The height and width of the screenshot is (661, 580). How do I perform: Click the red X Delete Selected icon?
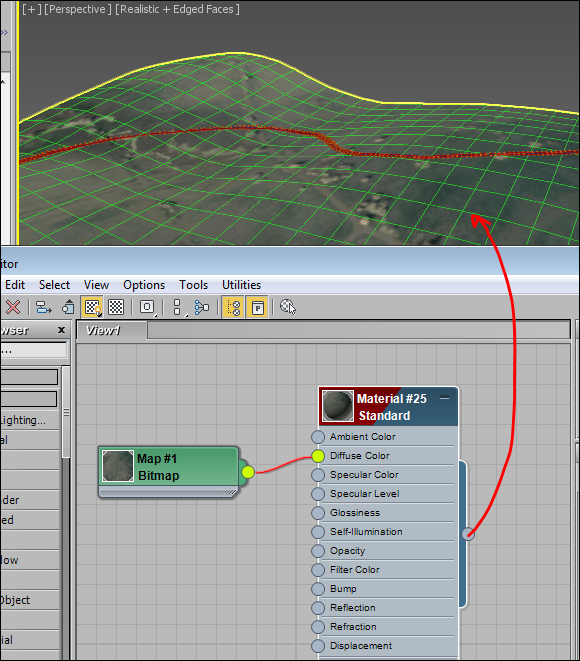coord(13,307)
